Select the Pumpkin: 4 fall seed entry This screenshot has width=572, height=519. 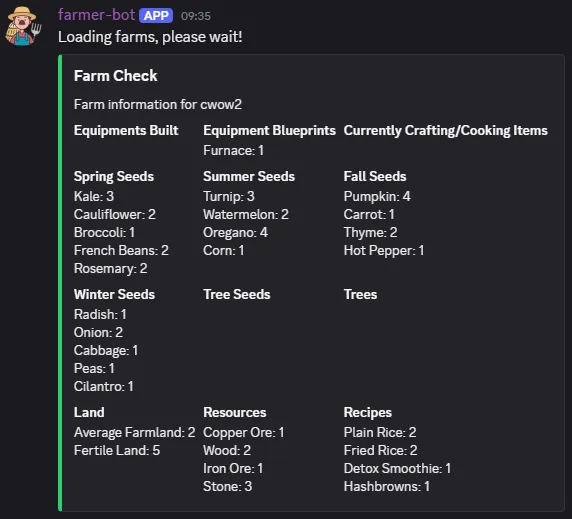[377, 196]
